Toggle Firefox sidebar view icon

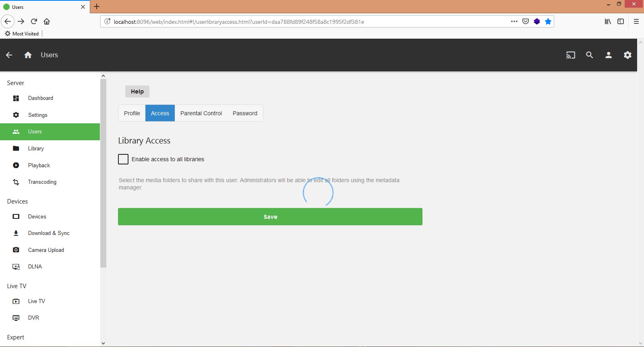[621, 22]
